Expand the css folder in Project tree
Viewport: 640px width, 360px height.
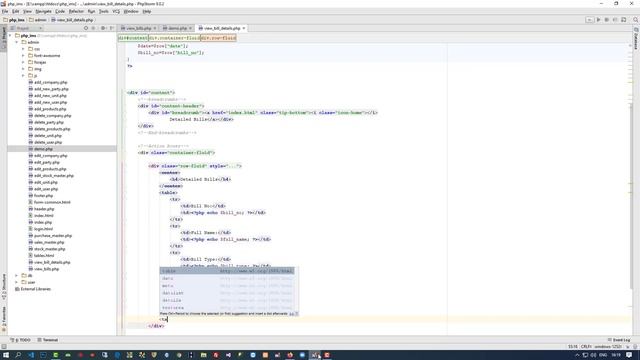pos(23,49)
